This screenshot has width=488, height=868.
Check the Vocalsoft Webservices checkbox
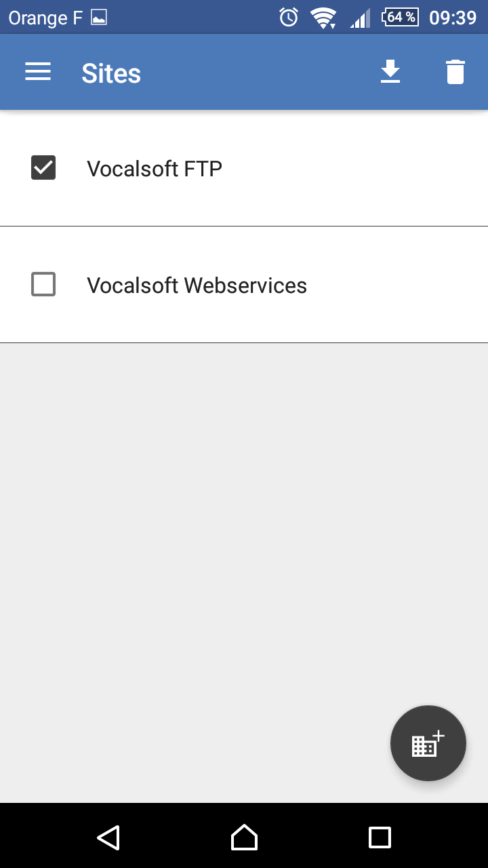43,284
